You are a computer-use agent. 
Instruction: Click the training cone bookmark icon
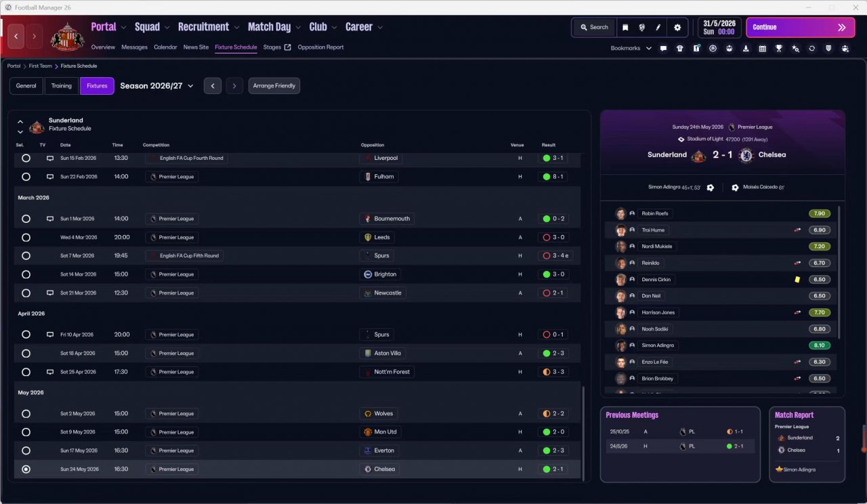[746, 48]
